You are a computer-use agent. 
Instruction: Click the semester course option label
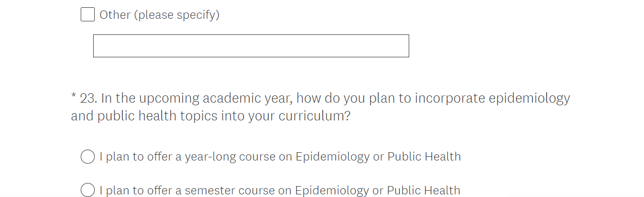point(280,190)
